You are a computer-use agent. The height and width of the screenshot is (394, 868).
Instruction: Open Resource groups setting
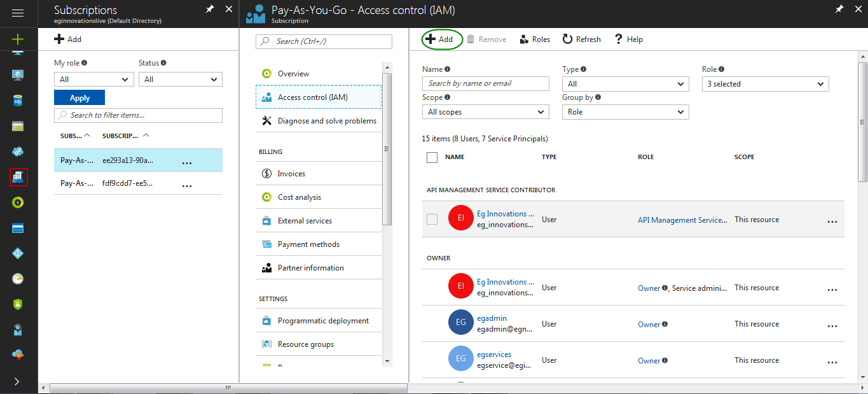point(319,344)
